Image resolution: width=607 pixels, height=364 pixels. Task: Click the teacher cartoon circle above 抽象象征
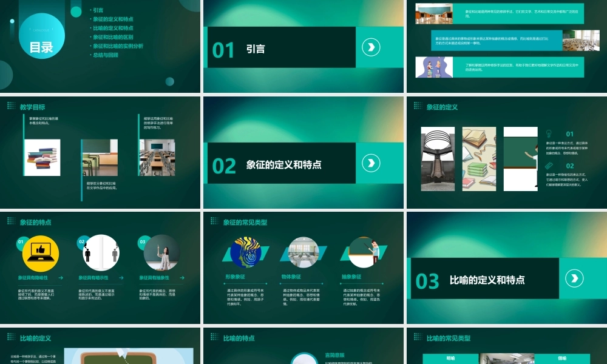(364, 252)
